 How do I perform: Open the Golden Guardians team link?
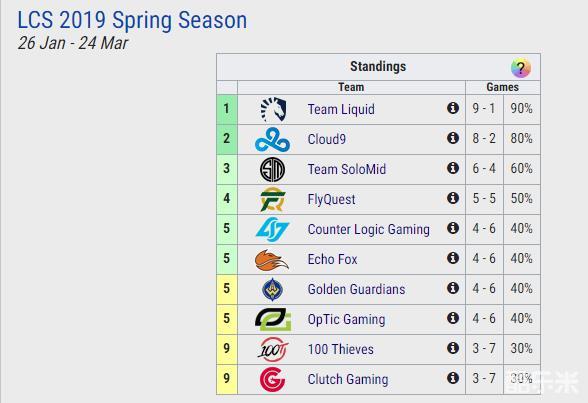[356, 289]
